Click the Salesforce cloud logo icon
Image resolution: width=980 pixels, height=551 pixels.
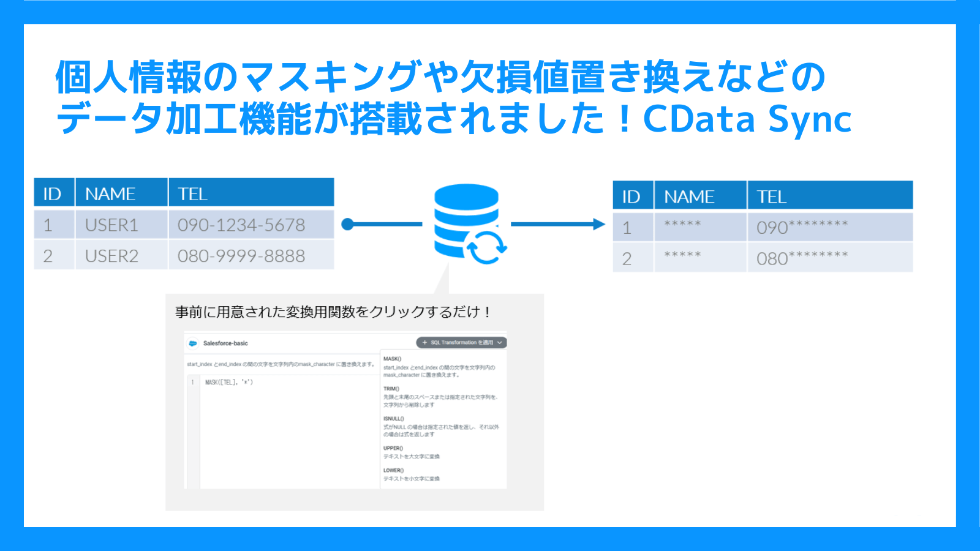[x=193, y=343]
